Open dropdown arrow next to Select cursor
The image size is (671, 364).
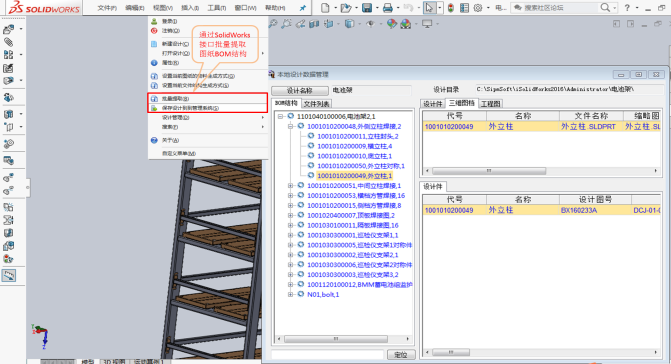point(439,8)
